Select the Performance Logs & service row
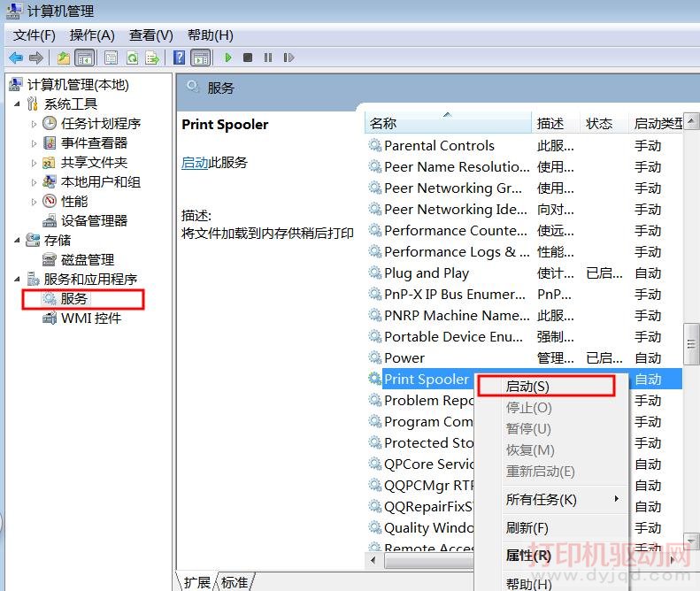 pyautogui.click(x=524, y=252)
